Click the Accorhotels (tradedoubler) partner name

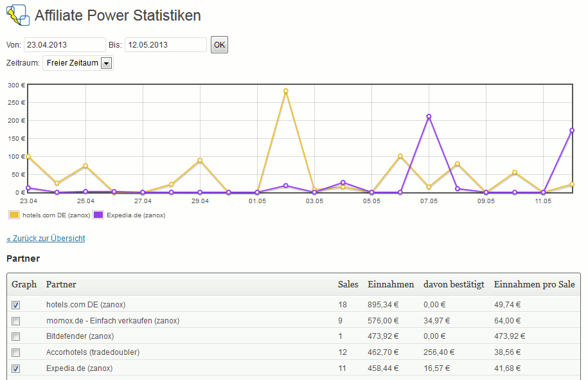(x=93, y=352)
